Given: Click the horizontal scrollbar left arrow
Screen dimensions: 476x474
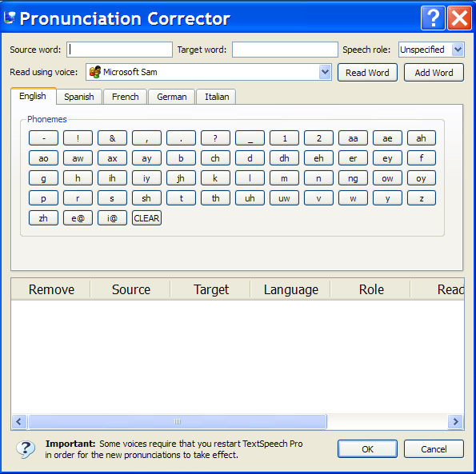Looking at the screenshot, I should click(x=19, y=421).
